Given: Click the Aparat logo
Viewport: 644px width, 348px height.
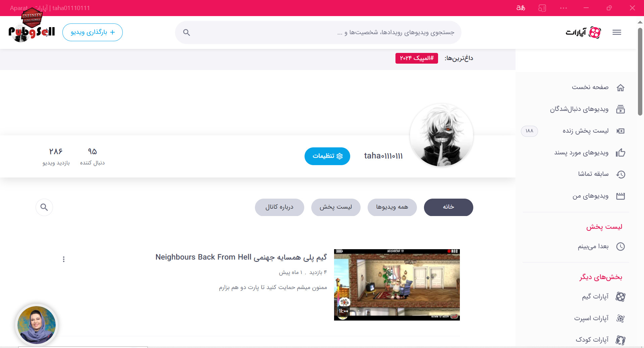Looking at the screenshot, I should click(x=583, y=32).
